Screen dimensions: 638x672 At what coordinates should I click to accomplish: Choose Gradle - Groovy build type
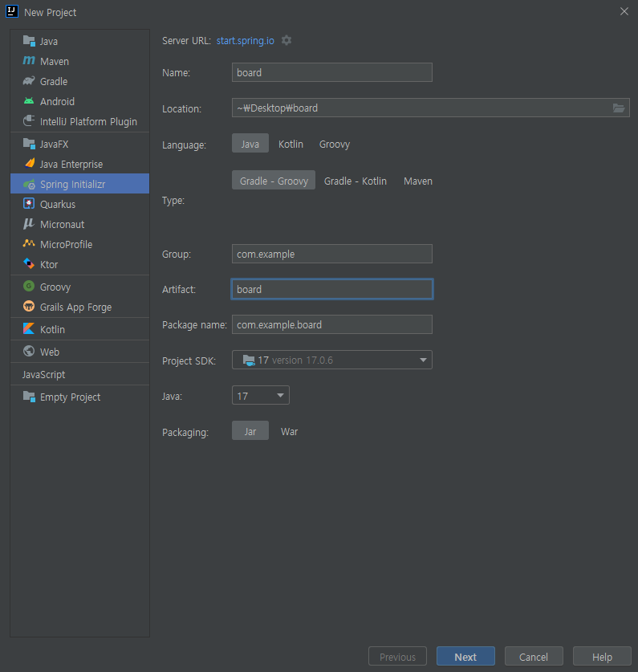[274, 181]
